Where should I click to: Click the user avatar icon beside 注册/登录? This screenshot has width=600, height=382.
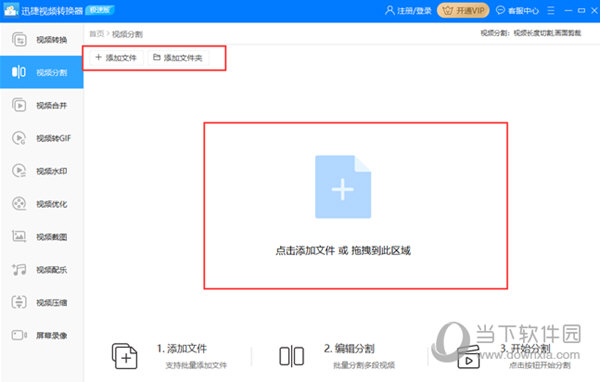pyautogui.click(x=390, y=10)
